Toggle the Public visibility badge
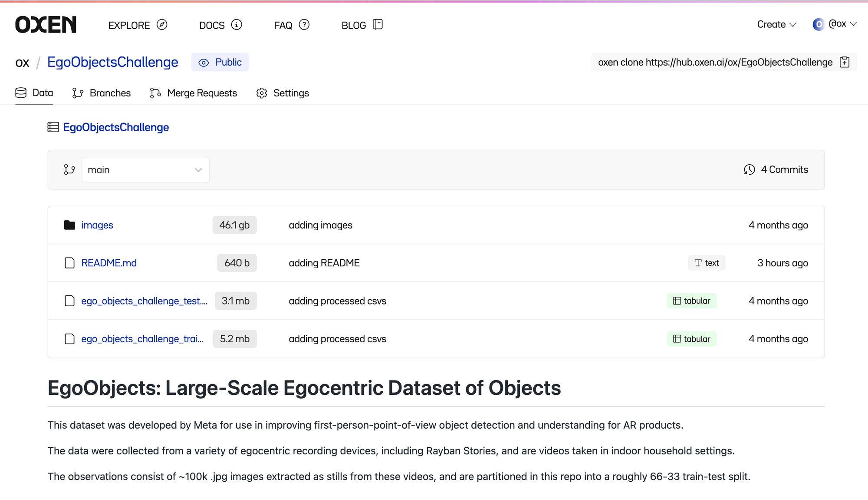 pyautogui.click(x=220, y=62)
